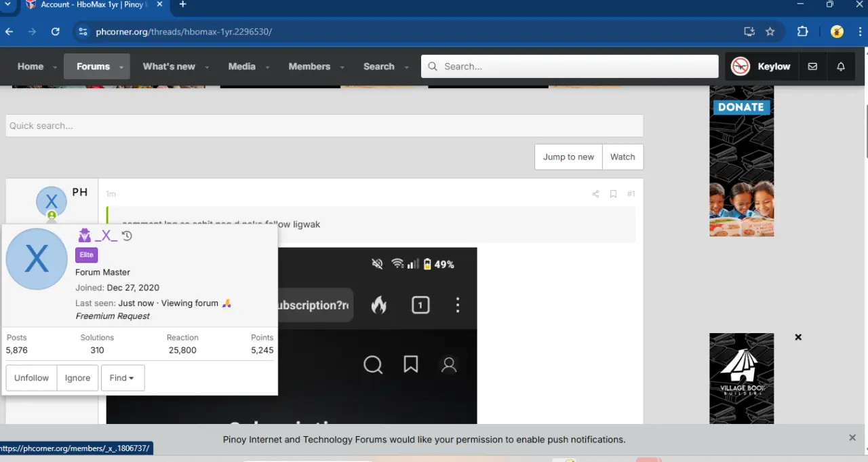Image resolution: width=868 pixels, height=462 pixels.
Task: Reload the page with refresh icon
Action: click(x=56, y=32)
